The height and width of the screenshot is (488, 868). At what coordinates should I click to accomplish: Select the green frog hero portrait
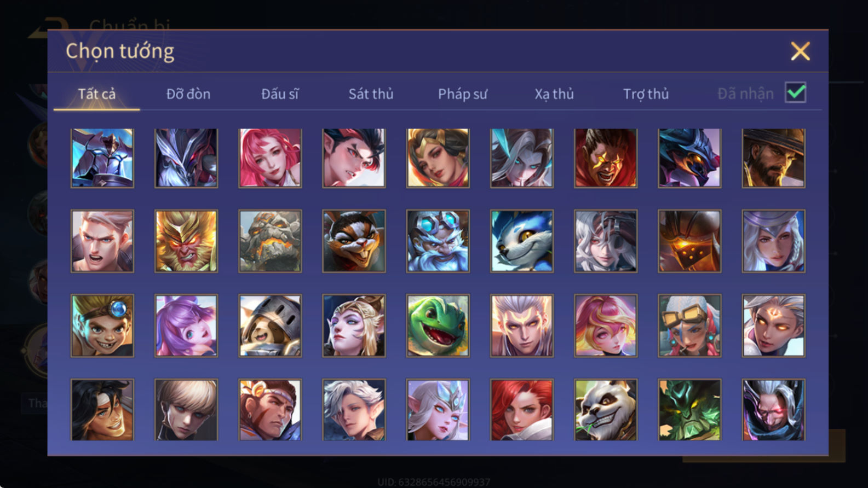438,326
